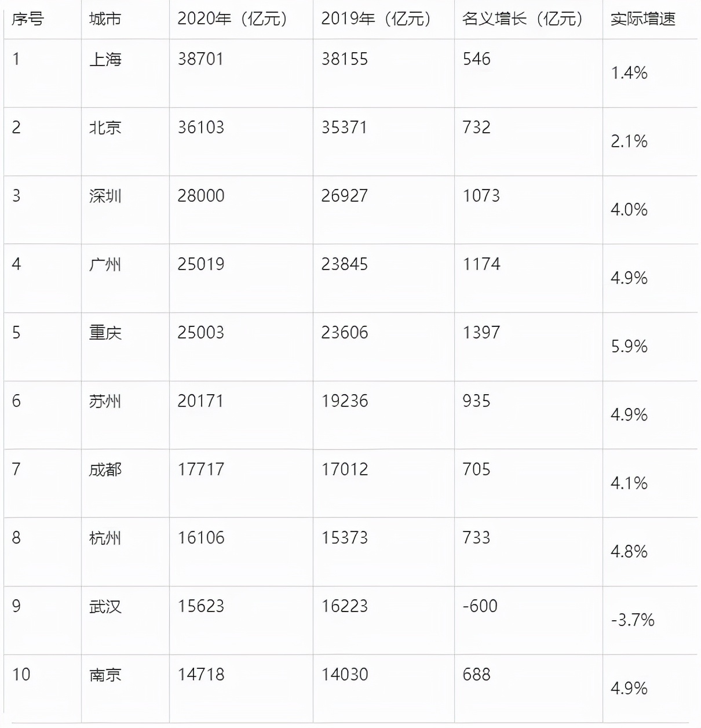This screenshot has height=728, width=701.
Task: Click the 实际增速 column header
Action: point(643,19)
